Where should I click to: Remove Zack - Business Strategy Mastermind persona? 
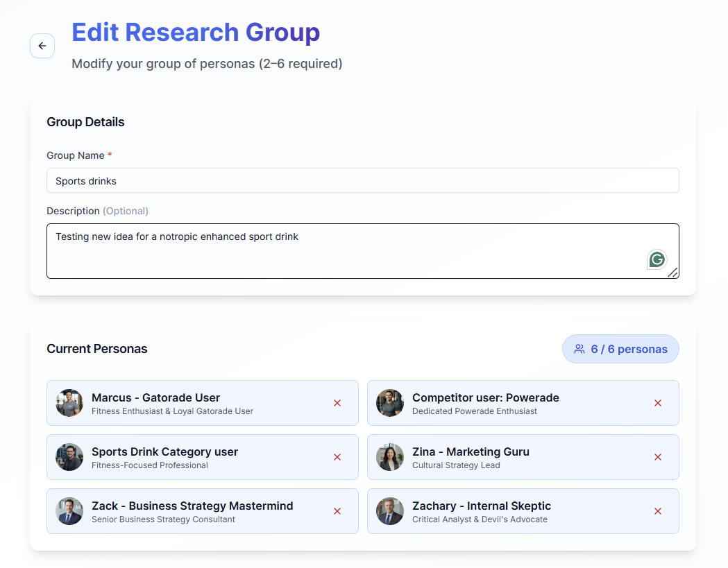pos(337,511)
